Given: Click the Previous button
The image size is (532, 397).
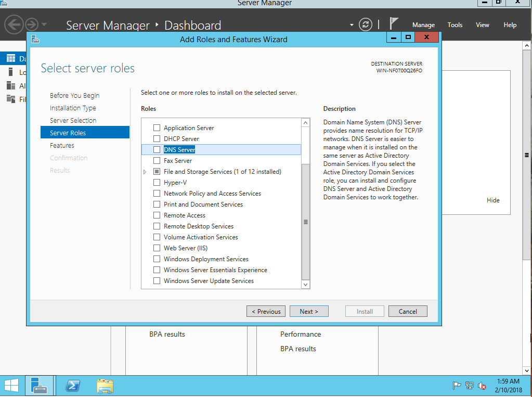Looking at the screenshot, I should 266,312.
